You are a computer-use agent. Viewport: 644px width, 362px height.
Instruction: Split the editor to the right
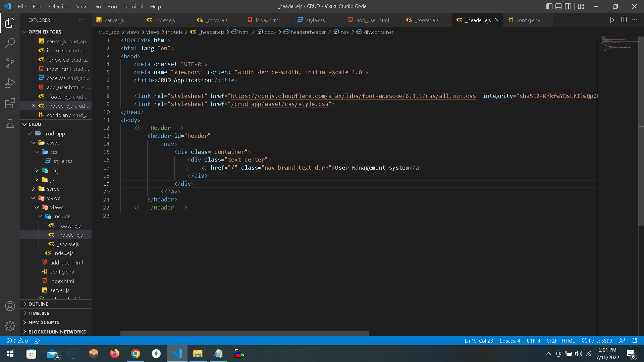624,20
